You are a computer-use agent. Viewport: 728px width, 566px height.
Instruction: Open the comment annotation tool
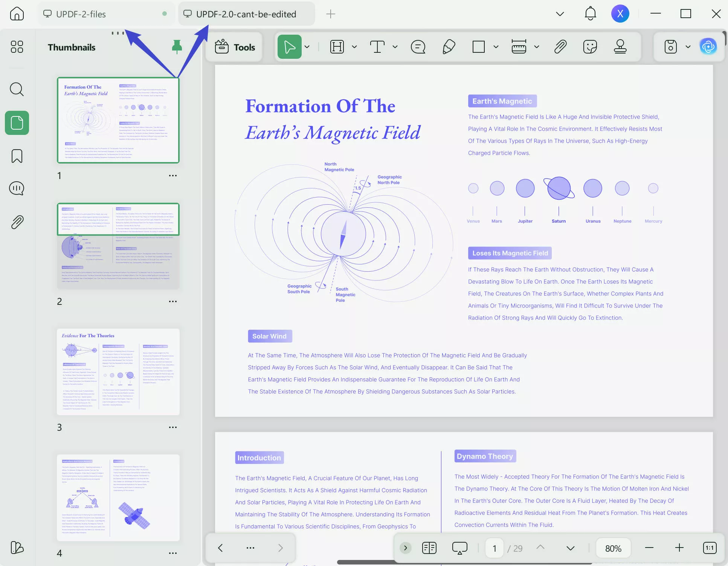(x=418, y=47)
